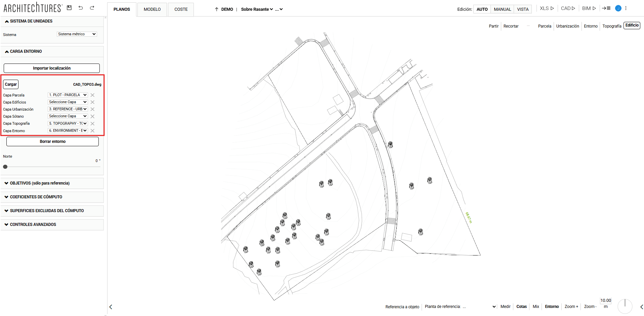Switch to the MODELO tab
Viewport: 644px width, 316px height.
152,9
